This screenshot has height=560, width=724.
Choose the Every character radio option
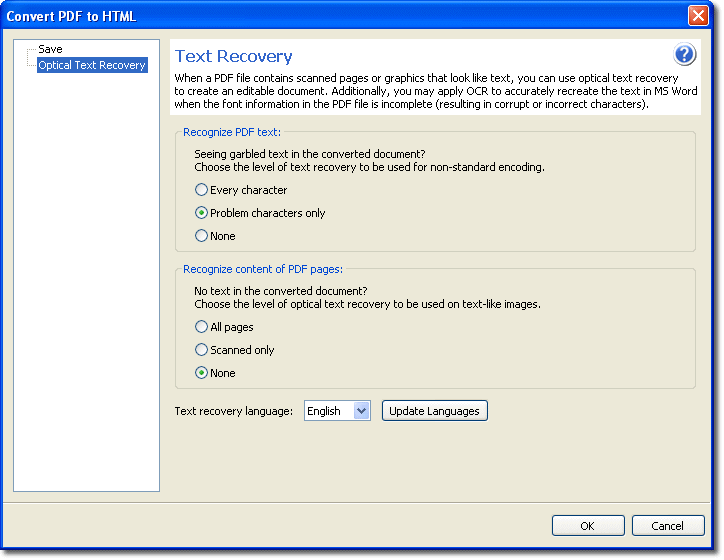coord(202,190)
